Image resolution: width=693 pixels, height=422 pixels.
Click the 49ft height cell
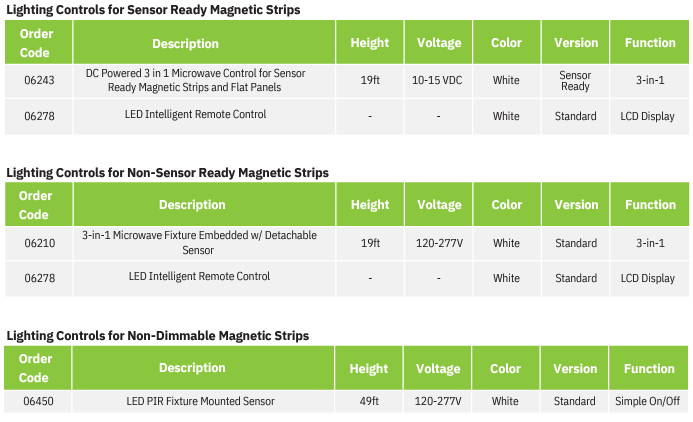coord(369,401)
